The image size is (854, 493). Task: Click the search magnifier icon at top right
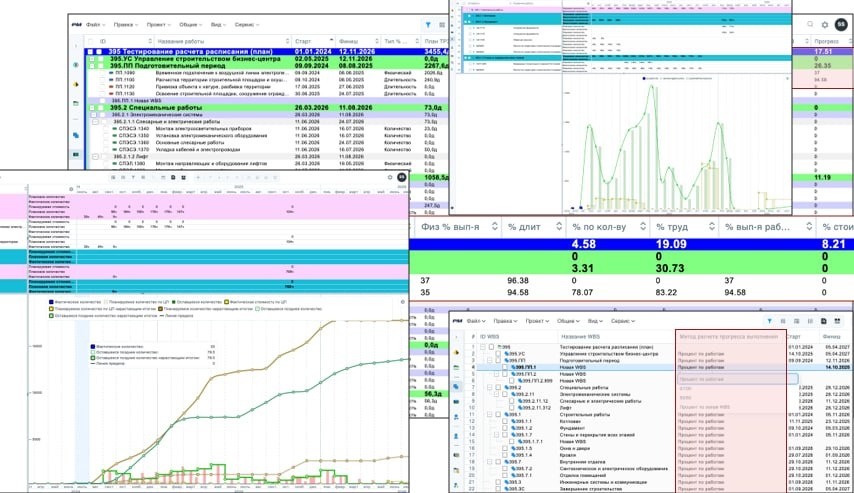click(810, 25)
